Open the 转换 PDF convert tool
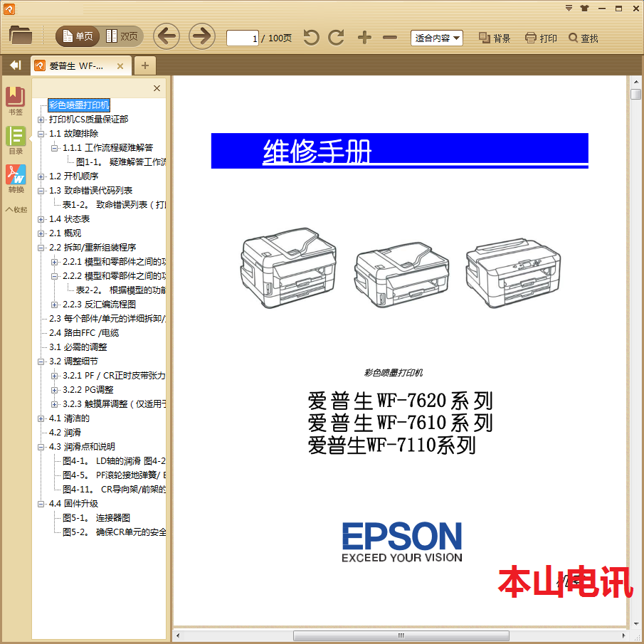 (x=16, y=179)
